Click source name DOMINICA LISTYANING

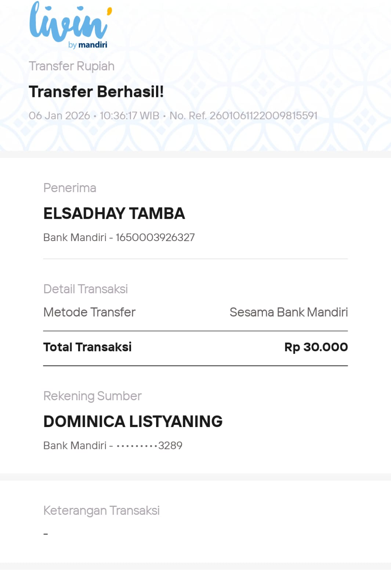(x=133, y=422)
